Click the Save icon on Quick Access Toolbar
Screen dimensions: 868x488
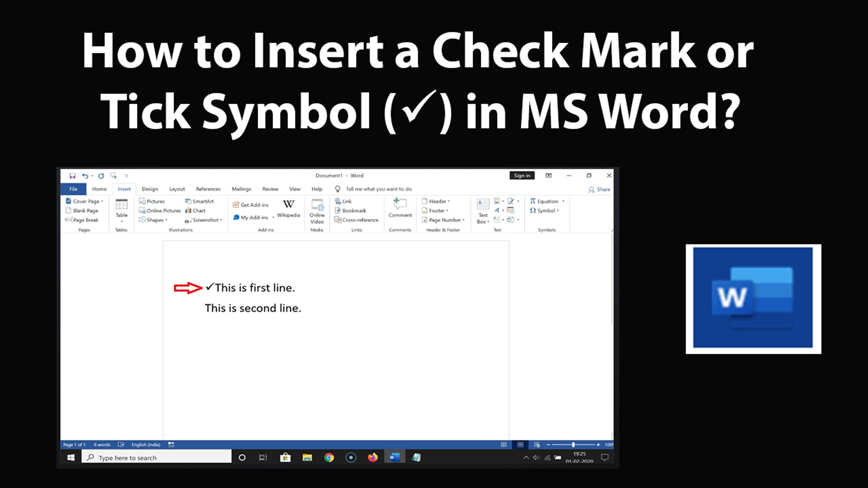(x=72, y=175)
